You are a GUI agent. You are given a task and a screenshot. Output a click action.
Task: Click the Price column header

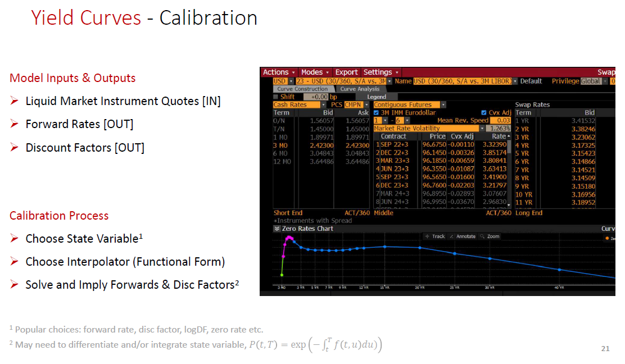click(437, 136)
